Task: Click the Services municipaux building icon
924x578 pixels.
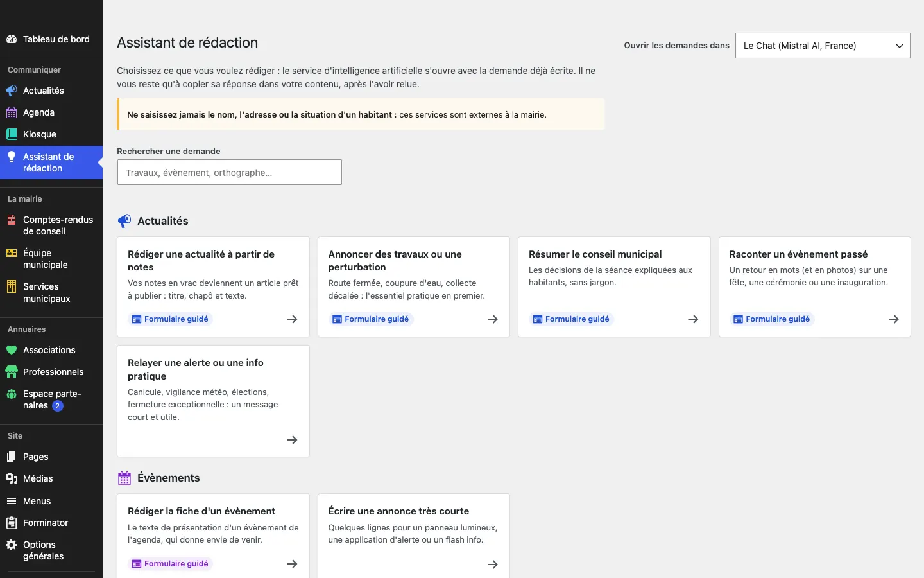Action: coord(12,286)
